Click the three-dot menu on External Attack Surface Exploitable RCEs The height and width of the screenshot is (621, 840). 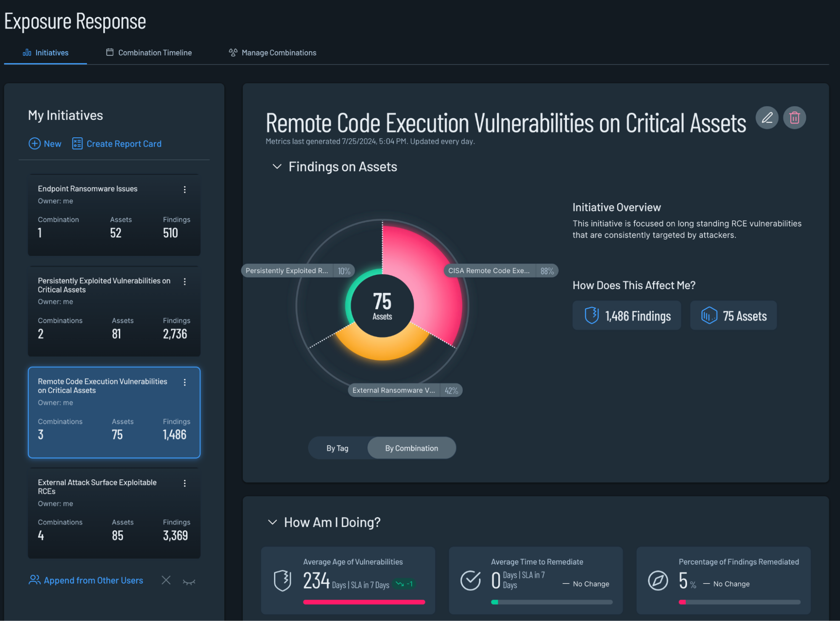tap(184, 483)
